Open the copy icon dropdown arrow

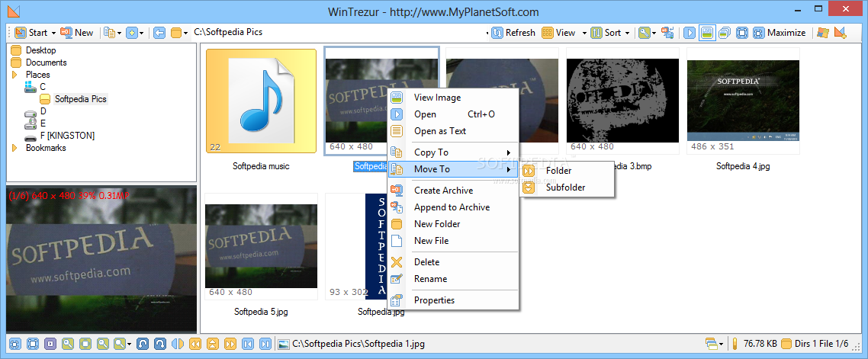(119, 34)
